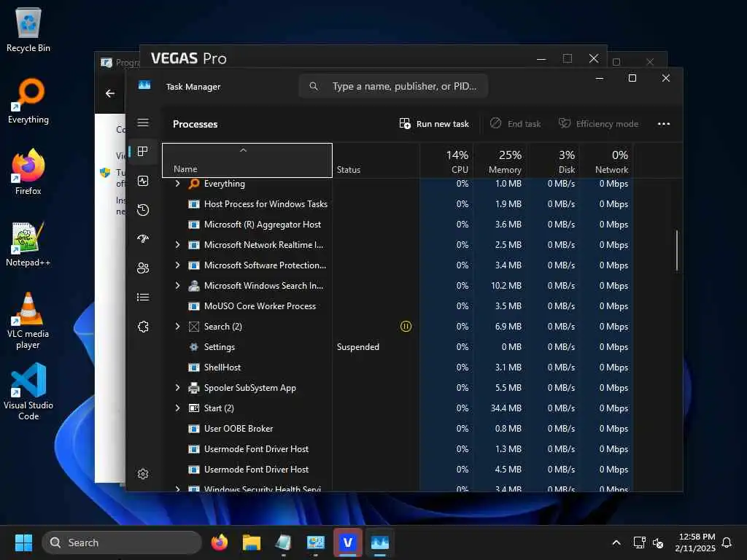Expand Microsoft Windows Search Indexer group
Image resolution: width=747 pixels, height=560 pixels.
pyautogui.click(x=178, y=286)
